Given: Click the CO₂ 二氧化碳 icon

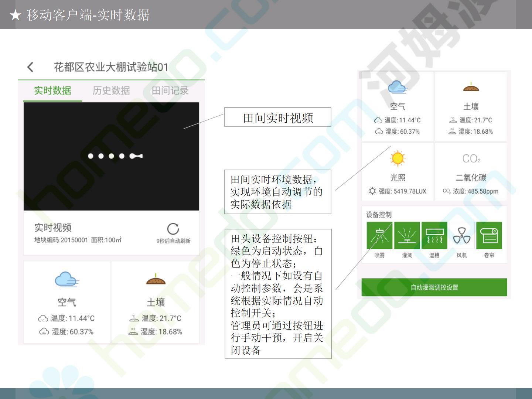Looking at the screenshot, I should 471,158.
